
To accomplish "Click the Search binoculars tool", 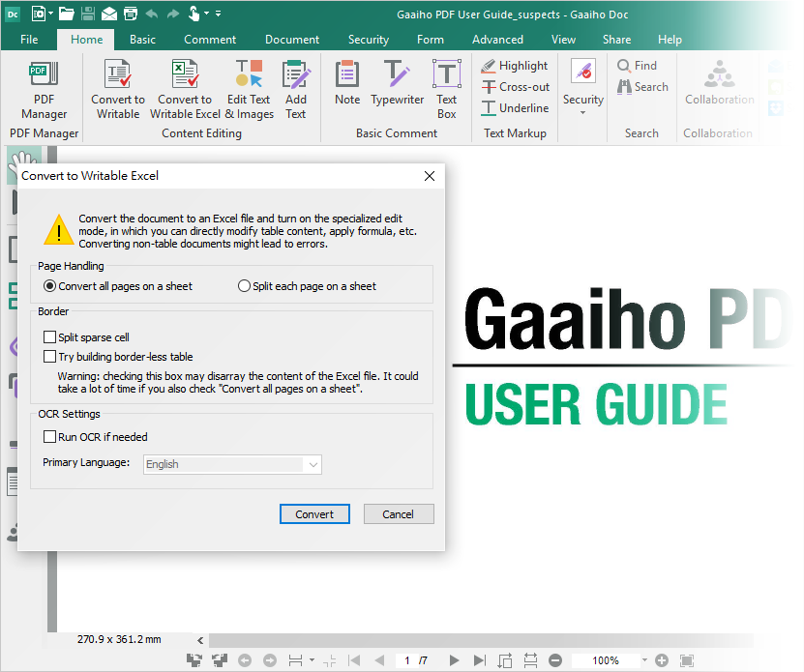I will (x=642, y=87).
